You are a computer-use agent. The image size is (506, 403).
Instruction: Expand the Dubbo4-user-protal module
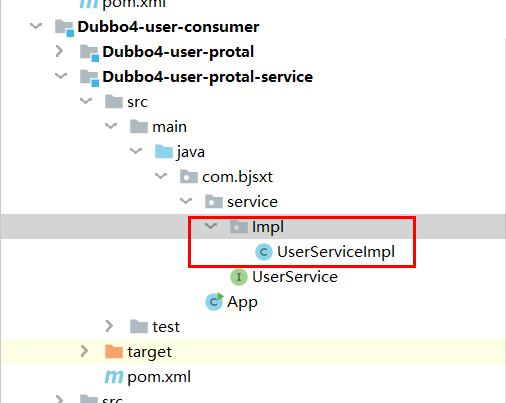pyautogui.click(x=59, y=51)
